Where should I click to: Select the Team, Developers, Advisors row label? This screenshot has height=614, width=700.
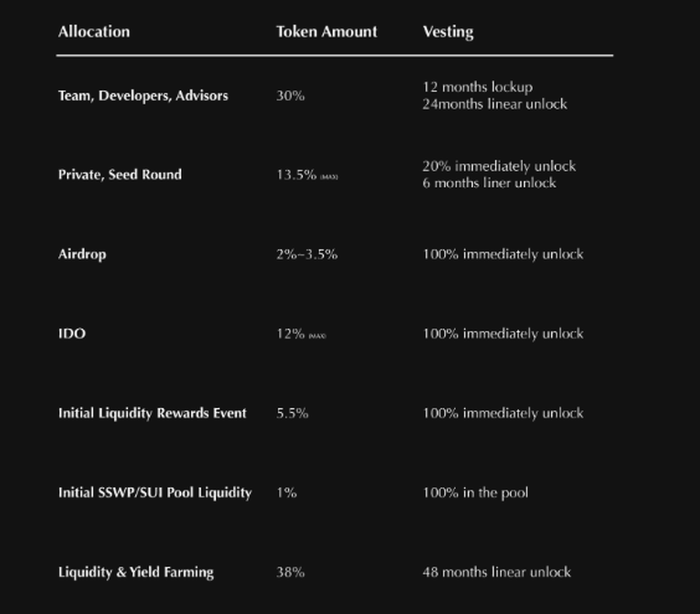(143, 96)
